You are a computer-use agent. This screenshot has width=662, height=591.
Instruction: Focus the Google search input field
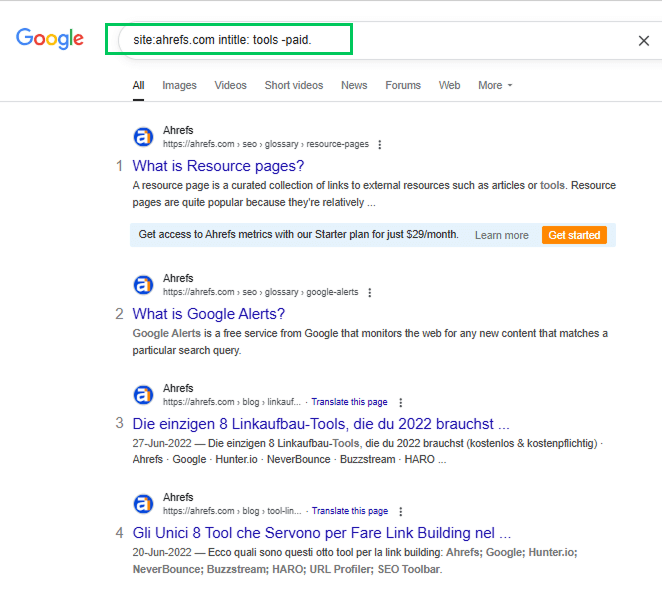click(380, 40)
